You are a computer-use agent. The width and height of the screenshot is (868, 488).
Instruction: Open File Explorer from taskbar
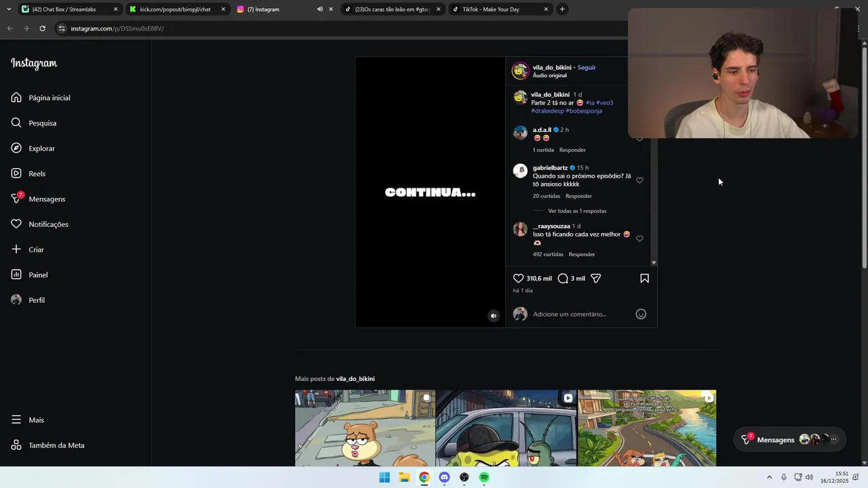click(x=404, y=477)
